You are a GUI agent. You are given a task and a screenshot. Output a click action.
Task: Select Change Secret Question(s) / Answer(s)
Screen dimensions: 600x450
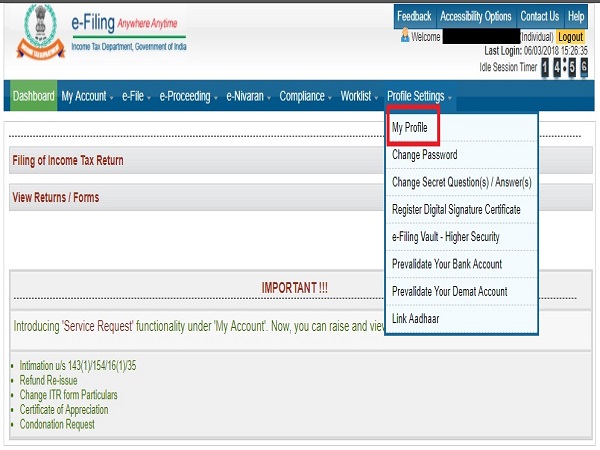[x=462, y=182]
